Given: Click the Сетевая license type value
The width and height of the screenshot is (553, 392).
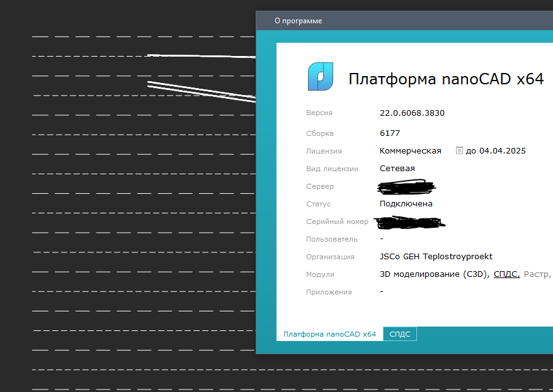Looking at the screenshot, I should (397, 169).
